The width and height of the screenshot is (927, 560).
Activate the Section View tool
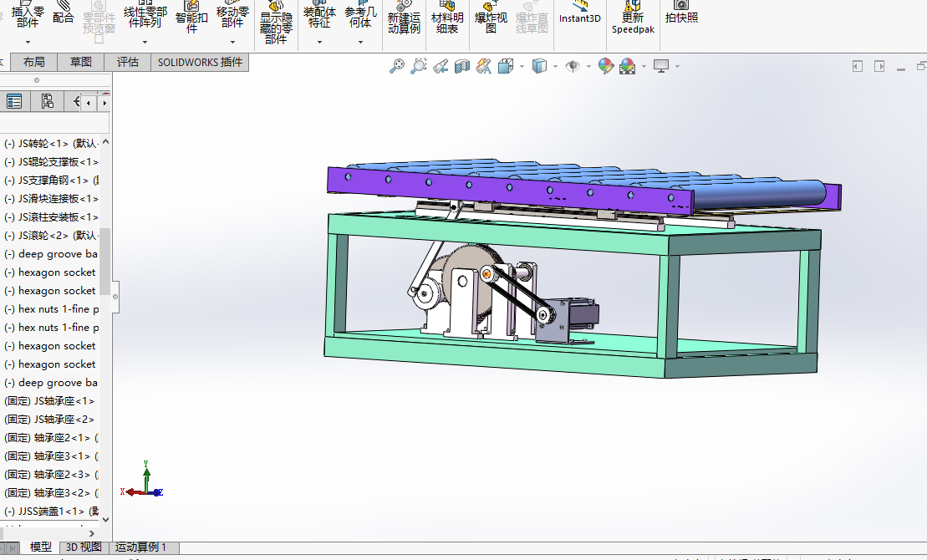462,66
